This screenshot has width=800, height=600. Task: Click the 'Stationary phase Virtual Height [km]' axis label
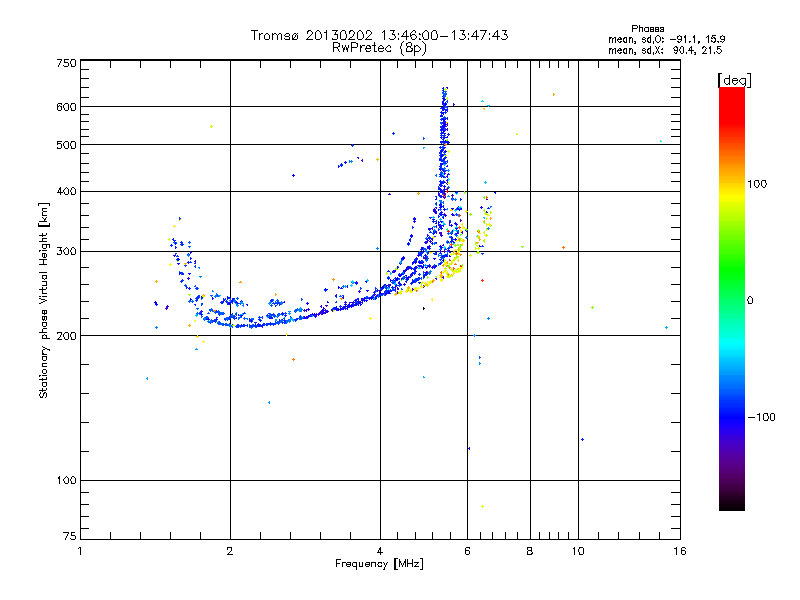tap(43, 300)
